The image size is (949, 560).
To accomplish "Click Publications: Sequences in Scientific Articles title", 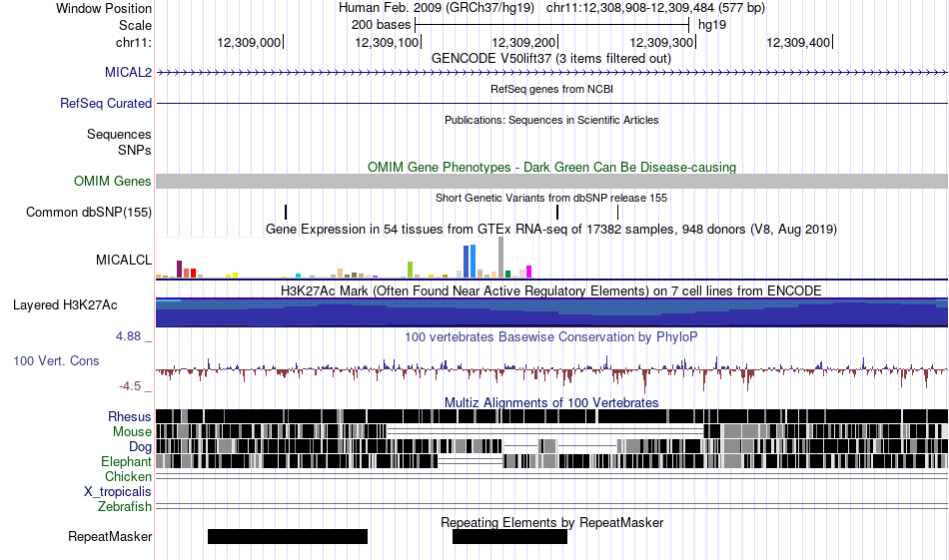I will click(x=551, y=121).
